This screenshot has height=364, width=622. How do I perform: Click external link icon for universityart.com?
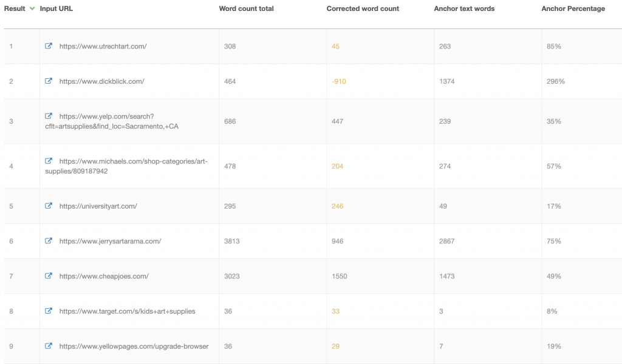pos(49,206)
